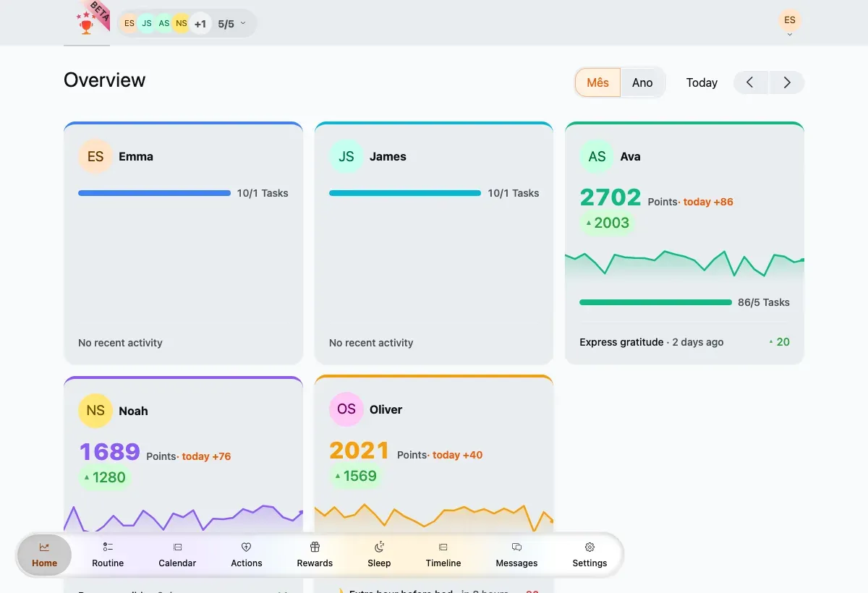Click Noah's purple points trend chart
The height and width of the screenshot is (593, 868).
(183, 519)
